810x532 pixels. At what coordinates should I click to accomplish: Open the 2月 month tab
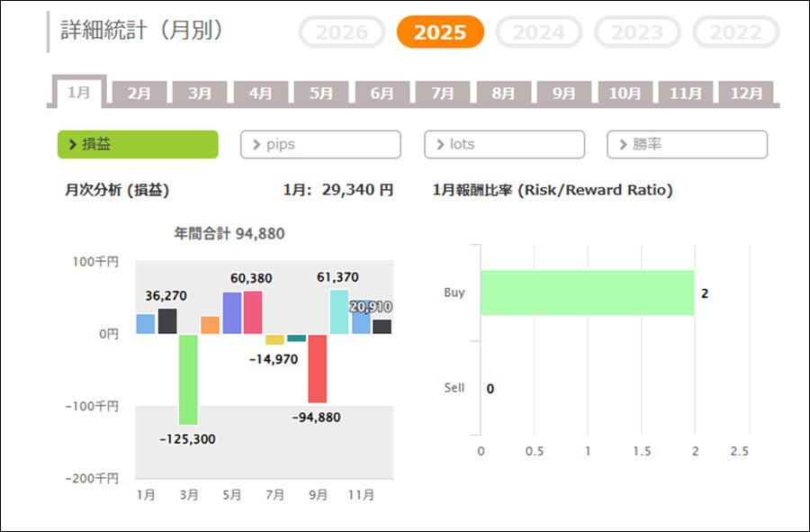tap(139, 93)
